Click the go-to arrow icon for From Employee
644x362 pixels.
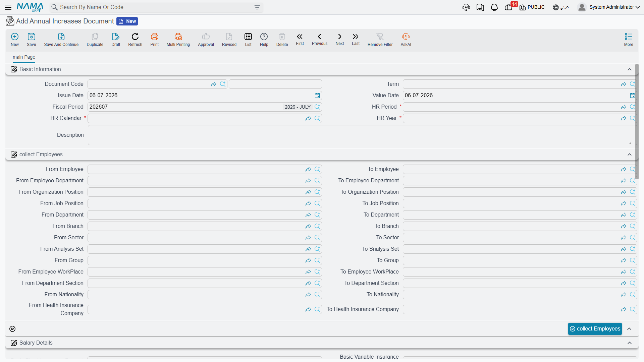click(308, 170)
